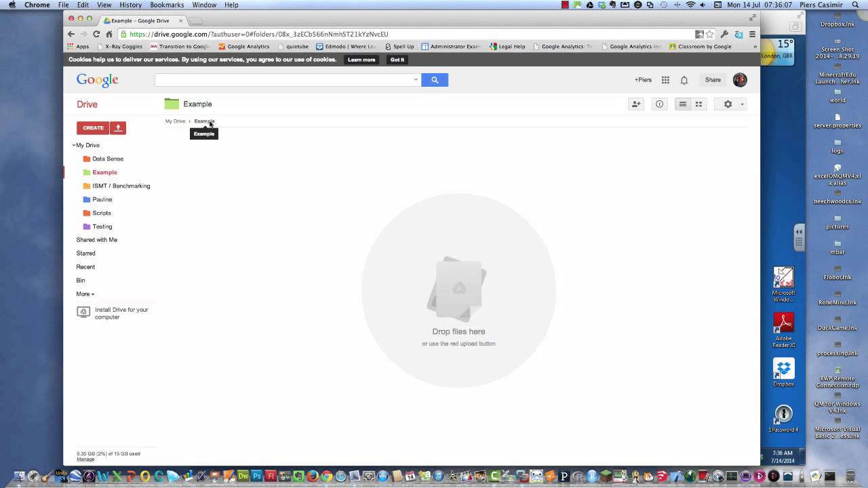Open the Pauline folder

(x=102, y=199)
